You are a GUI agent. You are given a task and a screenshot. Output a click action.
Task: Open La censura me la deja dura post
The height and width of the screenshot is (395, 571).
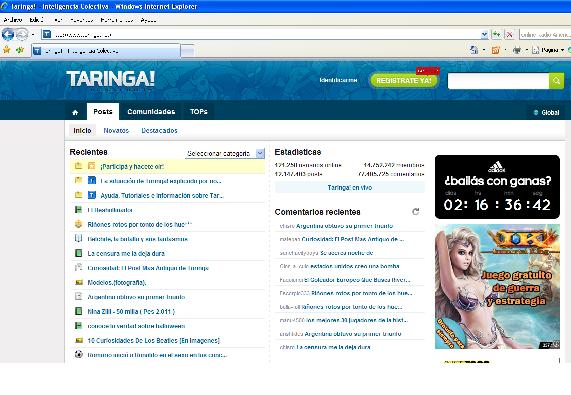pos(126,253)
